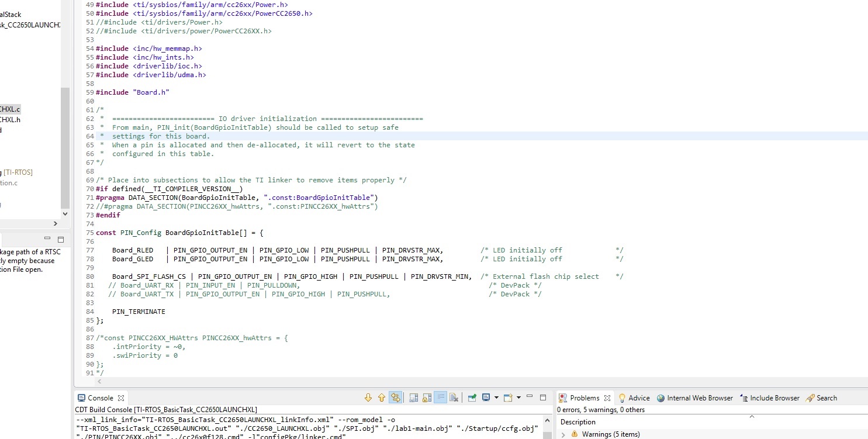Viewport: 868px width, 439px height.
Task: Go to previous error in Console
Action: (x=382, y=397)
